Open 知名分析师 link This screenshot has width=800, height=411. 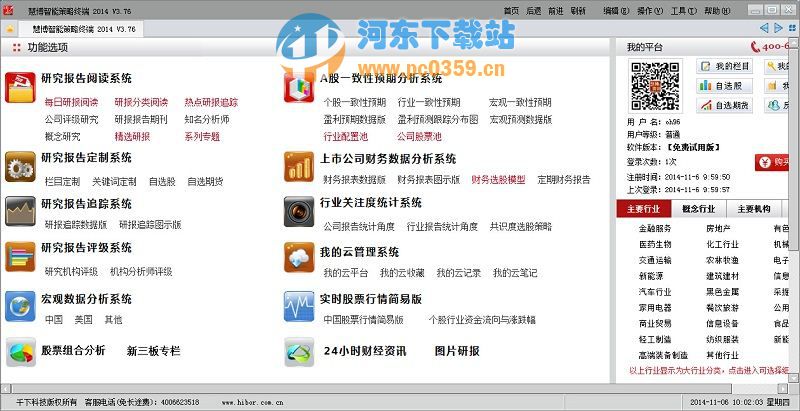click(207, 120)
